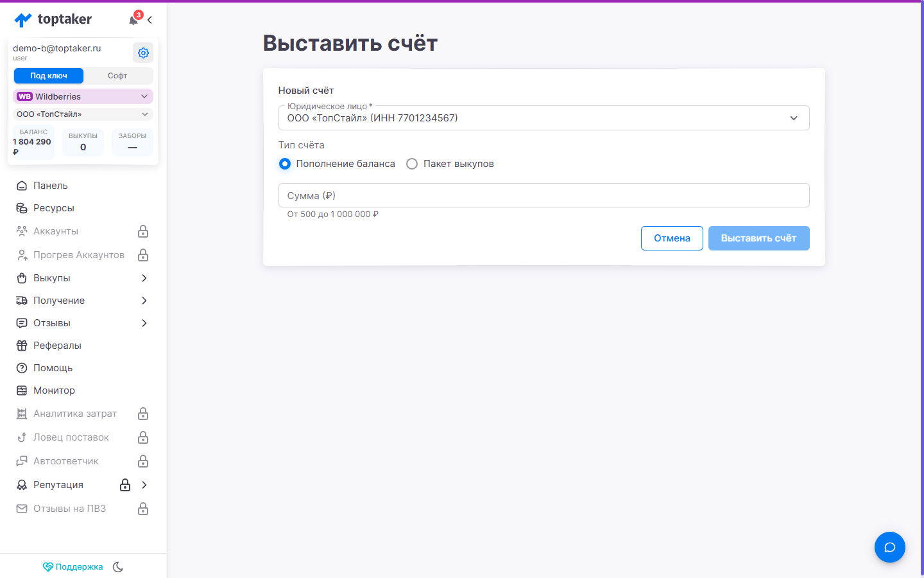Open Прогрев Аккаунтов menu item
The image size is (924, 578).
[83, 255]
